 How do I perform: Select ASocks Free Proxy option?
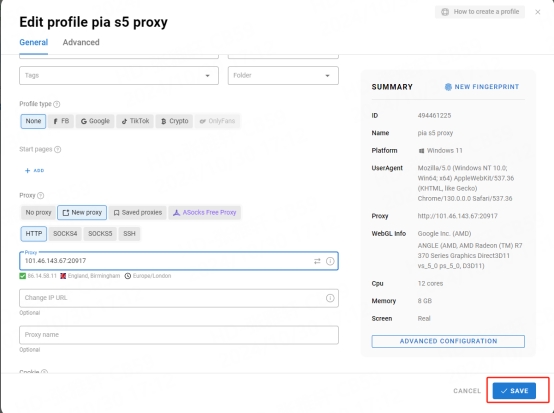click(205, 213)
